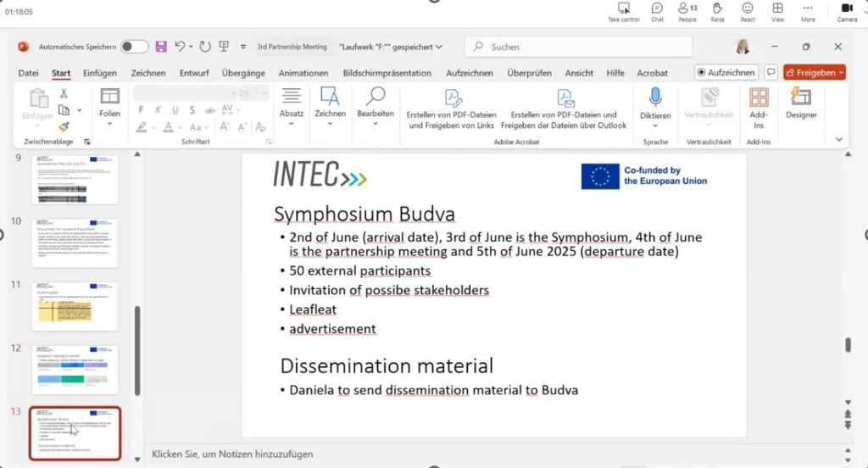Toggle Automatisches Speichern switch
This screenshot has height=468, width=868.
(x=134, y=47)
